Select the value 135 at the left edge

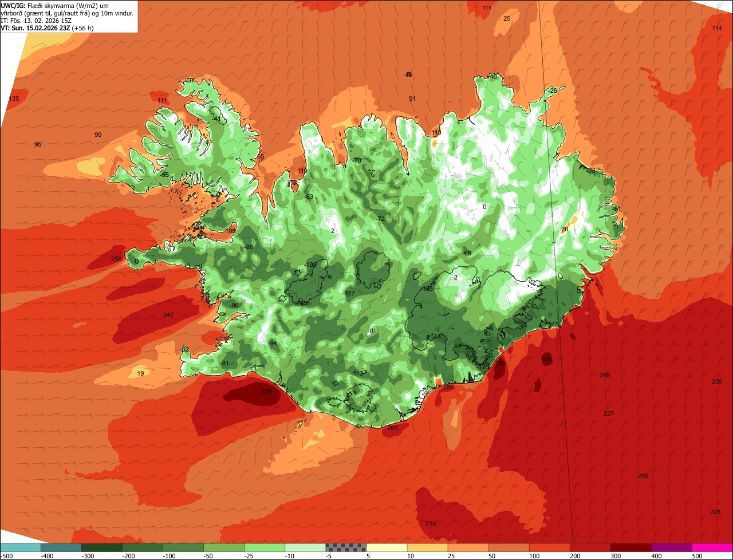pos(14,99)
